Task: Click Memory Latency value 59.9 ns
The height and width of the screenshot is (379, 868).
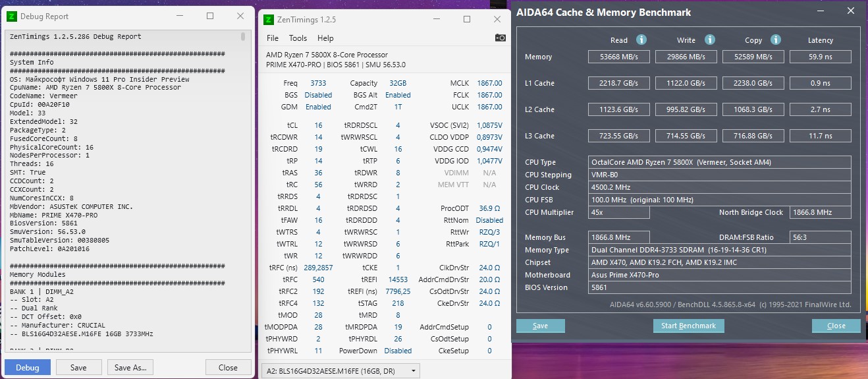Action: tap(820, 57)
